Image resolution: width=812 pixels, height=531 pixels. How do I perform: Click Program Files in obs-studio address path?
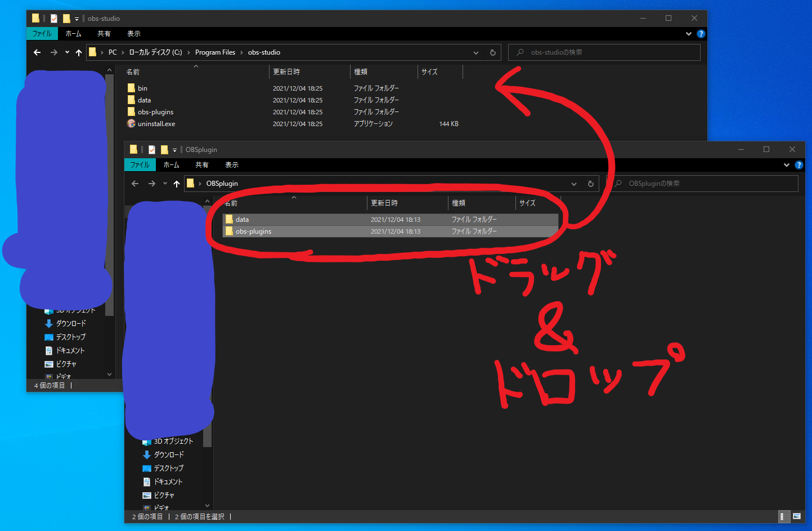point(216,52)
